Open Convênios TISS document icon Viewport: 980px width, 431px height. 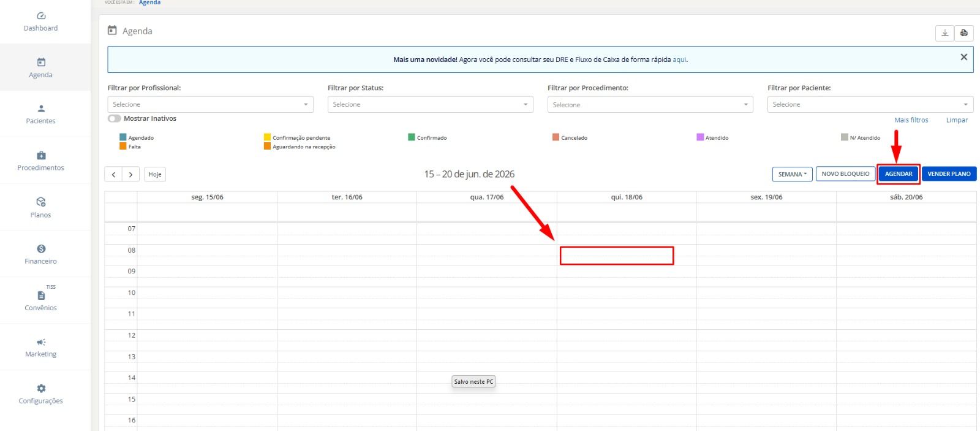tap(41, 296)
